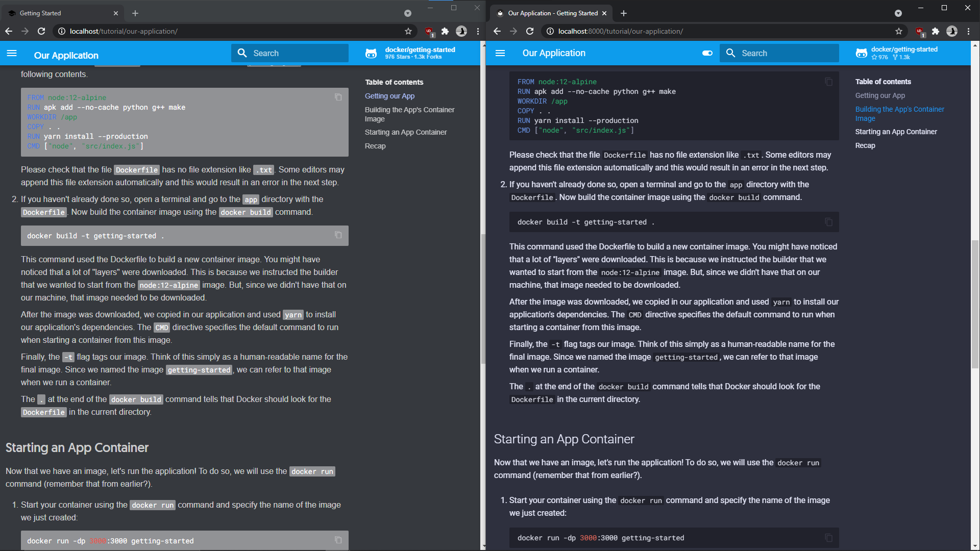Open the three-dot Chrome menu in right browser

[x=968, y=31]
